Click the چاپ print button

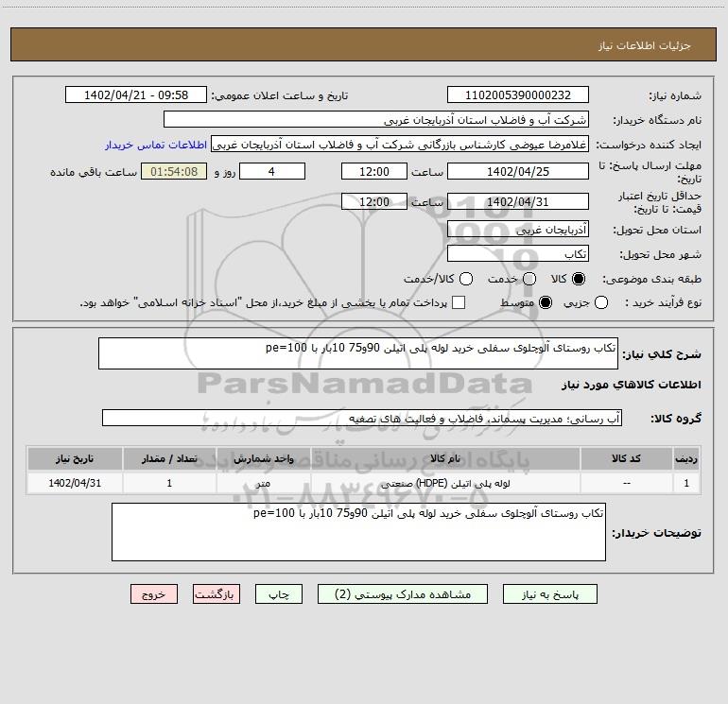[x=279, y=594]
